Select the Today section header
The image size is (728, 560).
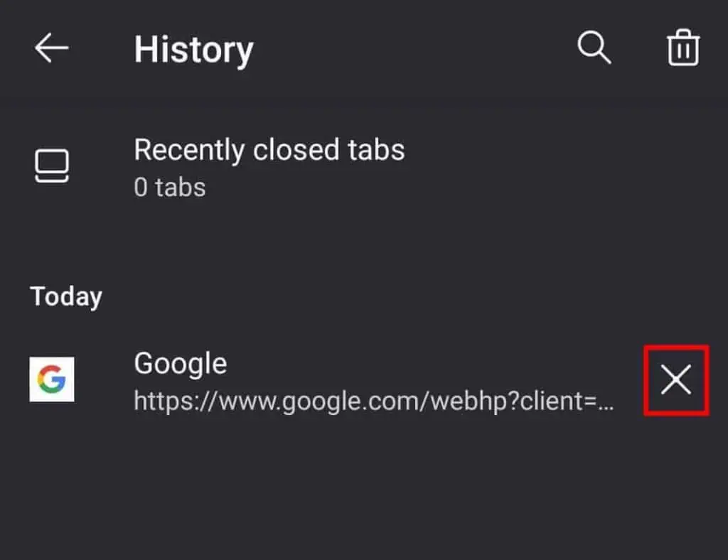click(65, 296)
